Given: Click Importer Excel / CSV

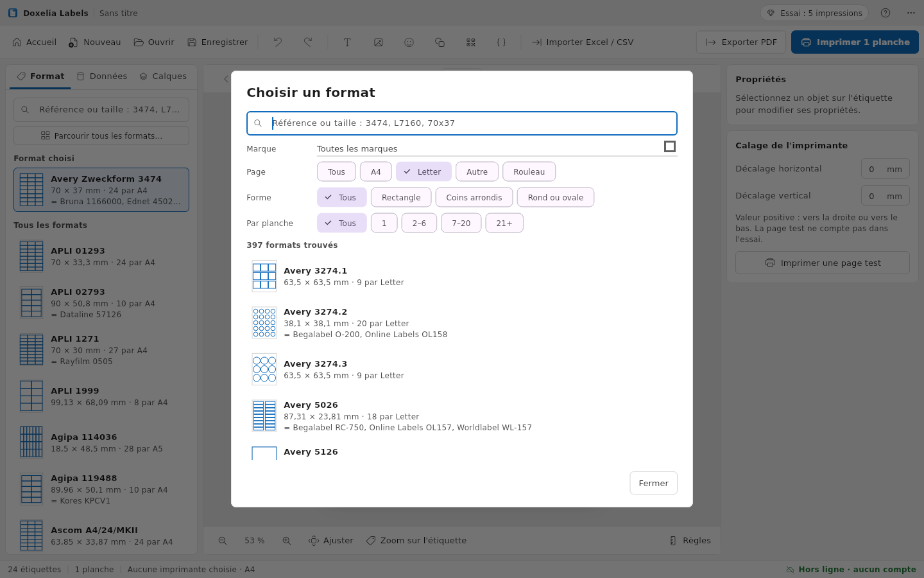Looking at the screenshot, I should [583, 42].
